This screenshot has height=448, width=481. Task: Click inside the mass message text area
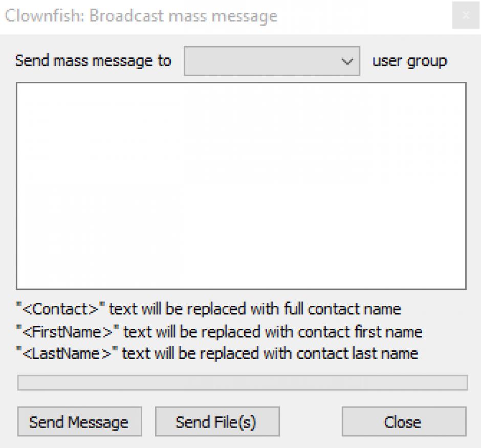[241, 186]
